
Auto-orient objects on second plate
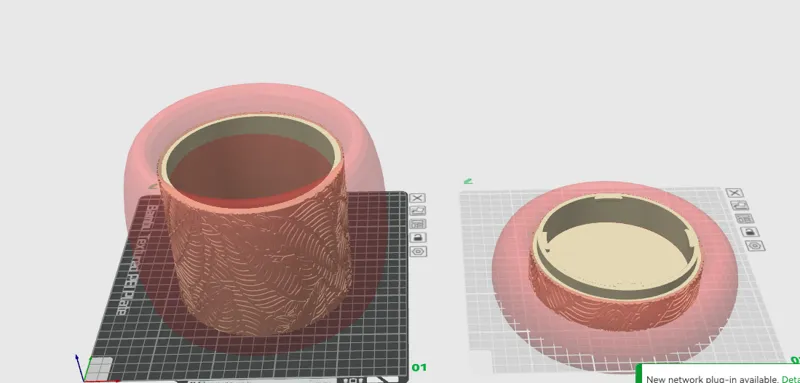tap(739, 206)
